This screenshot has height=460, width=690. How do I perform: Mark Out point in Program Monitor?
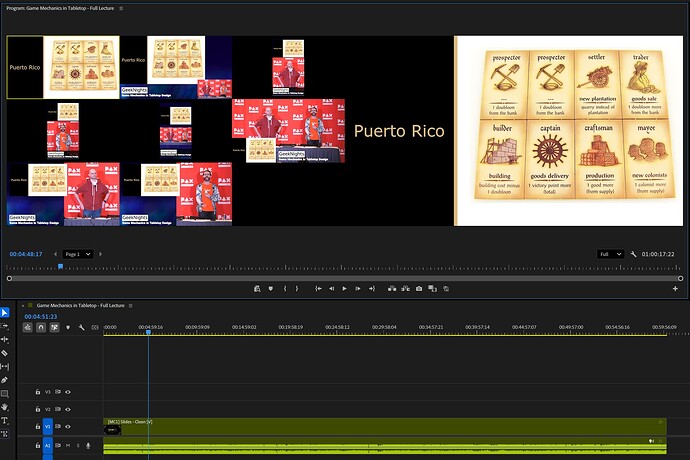coord(297,289)
